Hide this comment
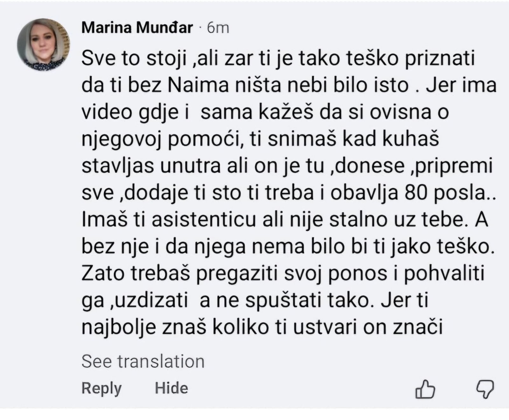 (171, 388)
